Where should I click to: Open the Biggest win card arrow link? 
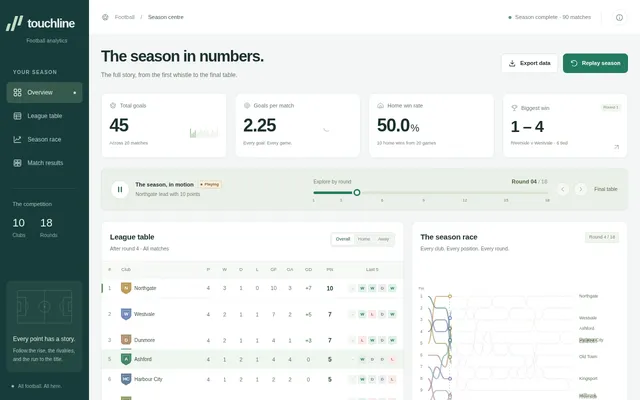tap(616, 147)
